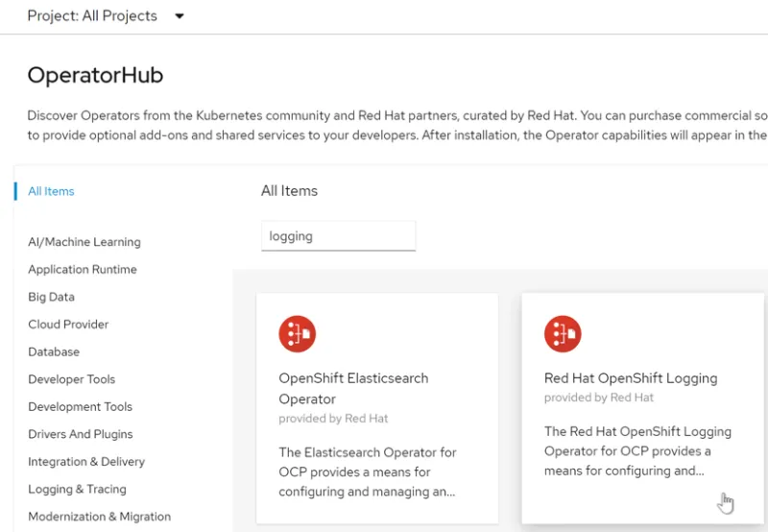The image size is (768, 532).
Task: Click the Red Hat OpenShift Logging icon
Action: [563, 334]
